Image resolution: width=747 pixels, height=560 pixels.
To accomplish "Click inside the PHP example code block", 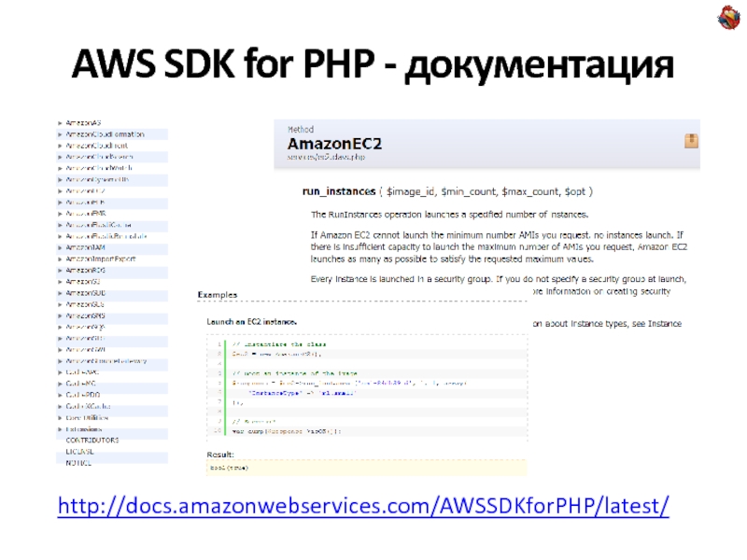I will pyautogui.click(x=367, y=387).
